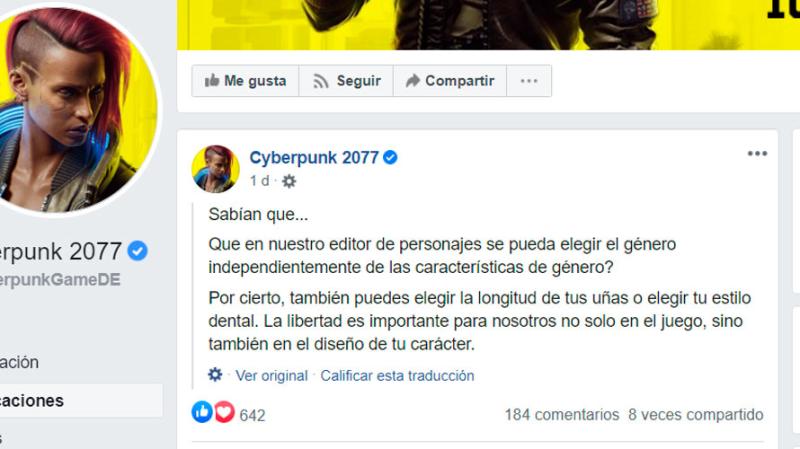Open translation settings gear icon
This screenshot has height=449, width=800.
(215, 375)
